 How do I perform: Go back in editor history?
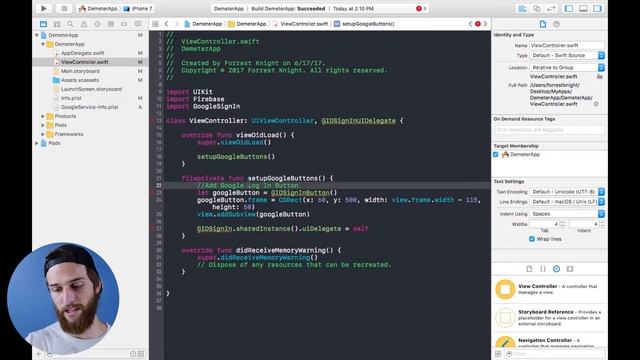tap(167, 24)
